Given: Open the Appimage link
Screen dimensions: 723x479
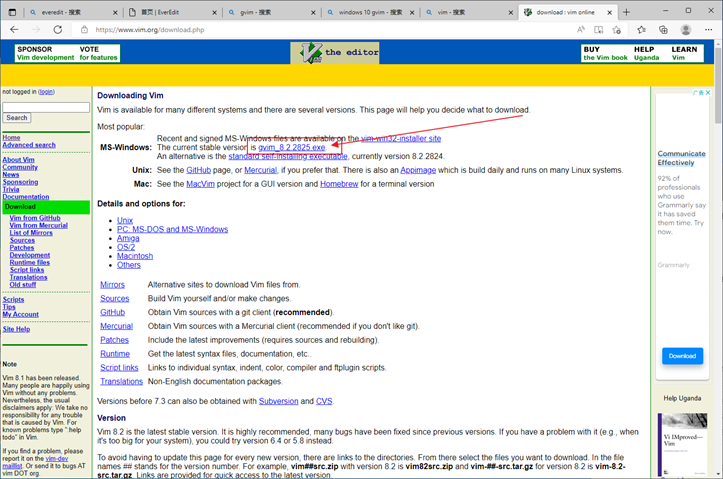Looking at the screenshot, I should coord(418,170).
